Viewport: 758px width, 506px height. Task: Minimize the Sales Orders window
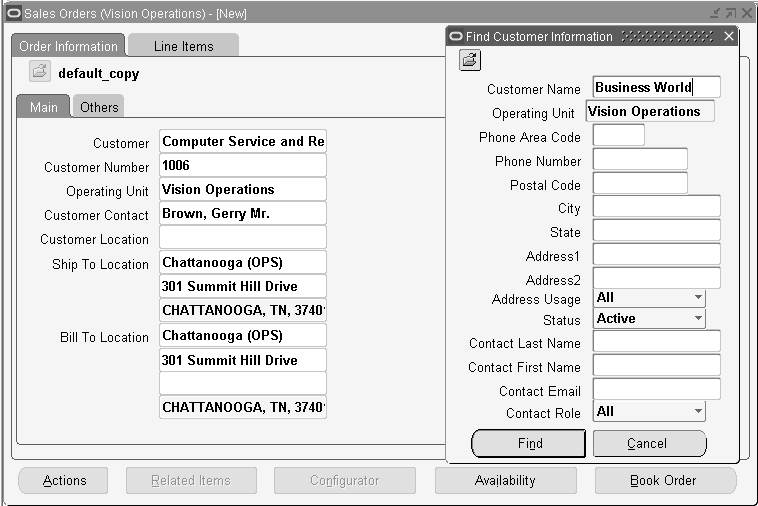(x=714, y=14)
